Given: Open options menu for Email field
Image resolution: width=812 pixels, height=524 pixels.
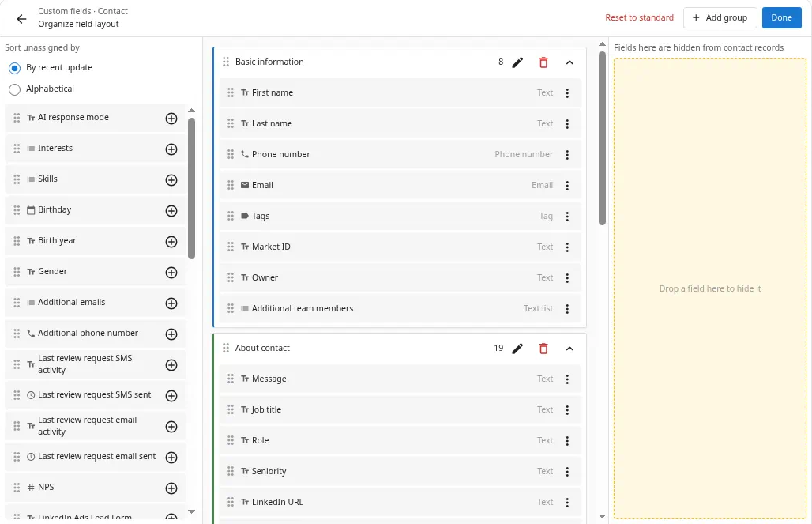Looking at the screenshot, I should click(568, 186).
